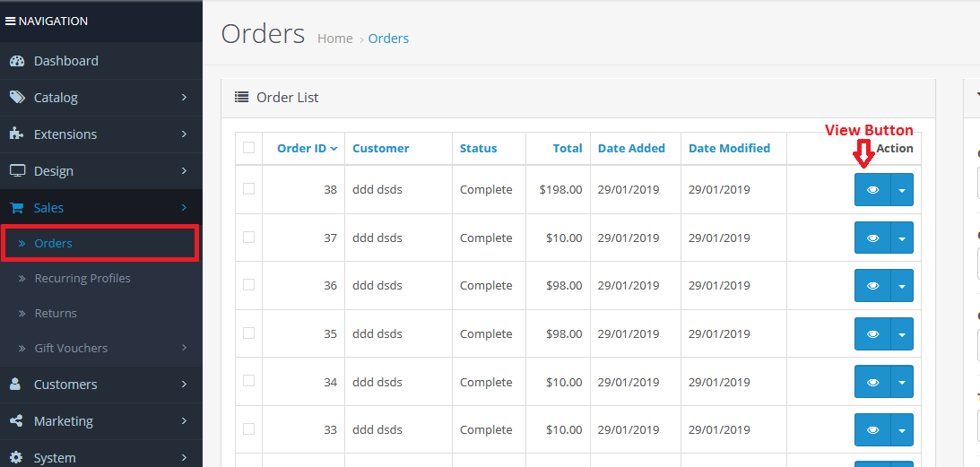This screenshot has width=980, height=467.
Task: View order 34 with eye button
Action: (x=872, y=381)
